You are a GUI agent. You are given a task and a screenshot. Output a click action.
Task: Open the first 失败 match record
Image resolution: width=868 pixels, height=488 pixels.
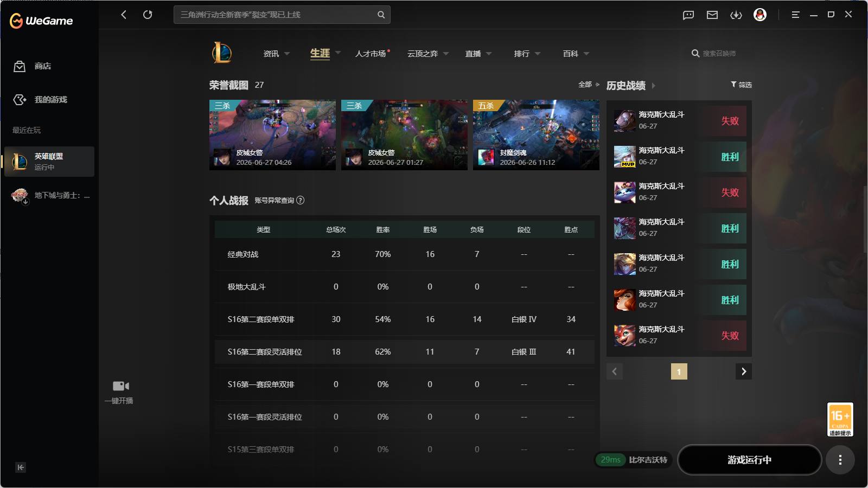pyautogui.click(x=680, y=120)
